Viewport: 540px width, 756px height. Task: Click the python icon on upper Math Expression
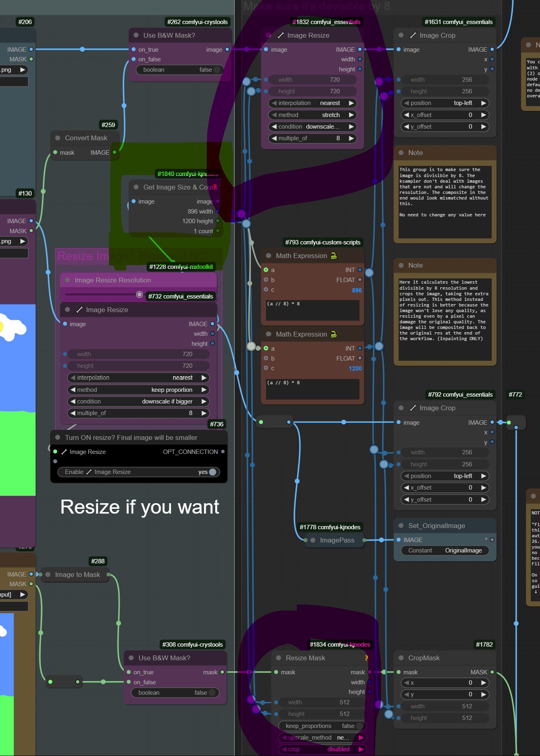333,256
